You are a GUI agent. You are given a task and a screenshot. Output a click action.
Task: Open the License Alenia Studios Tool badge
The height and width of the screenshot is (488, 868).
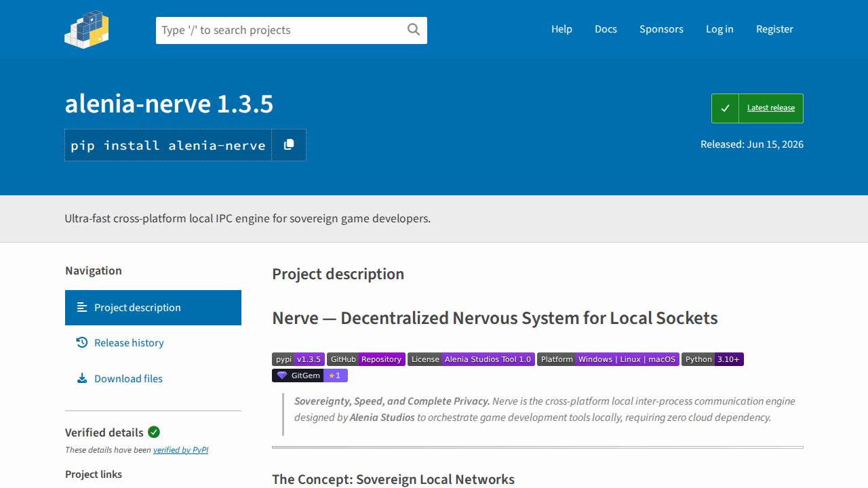click(x=471, y=359)
